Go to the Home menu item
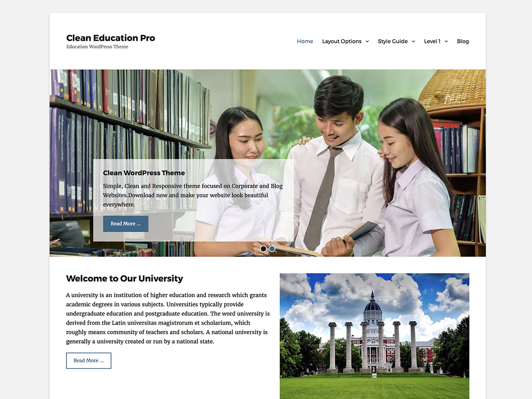This screenshot has height=399, width=532. click(305, 41)
